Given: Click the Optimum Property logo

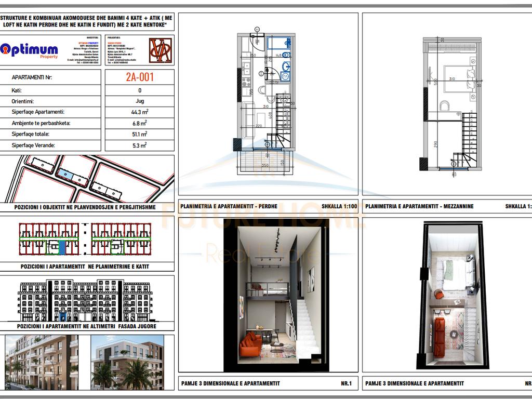Looking at the screenshot, I should tap(30, 50).
